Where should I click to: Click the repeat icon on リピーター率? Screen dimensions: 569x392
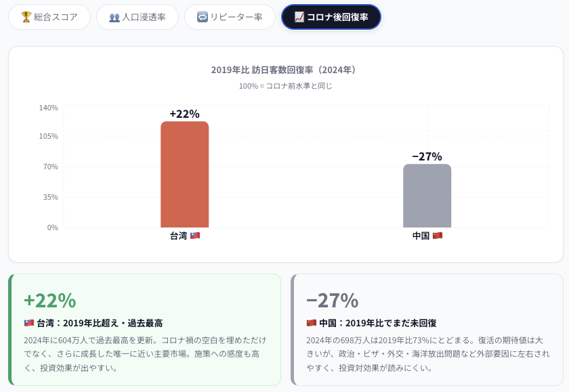(202, 17)
